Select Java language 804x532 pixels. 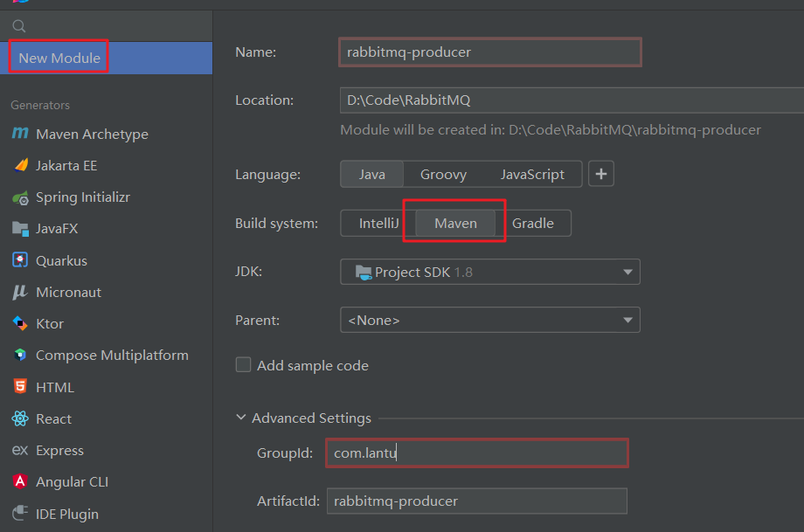(371, 174)
